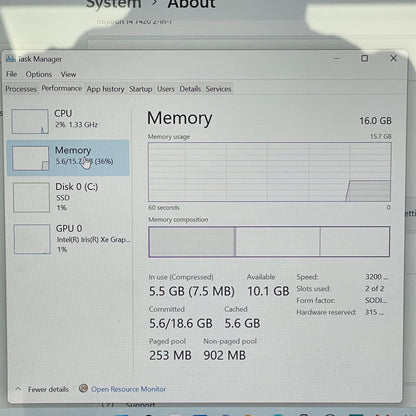Click the Memory usage graph
The height and width of the screenshot is (416, 416).
(269, 172)
